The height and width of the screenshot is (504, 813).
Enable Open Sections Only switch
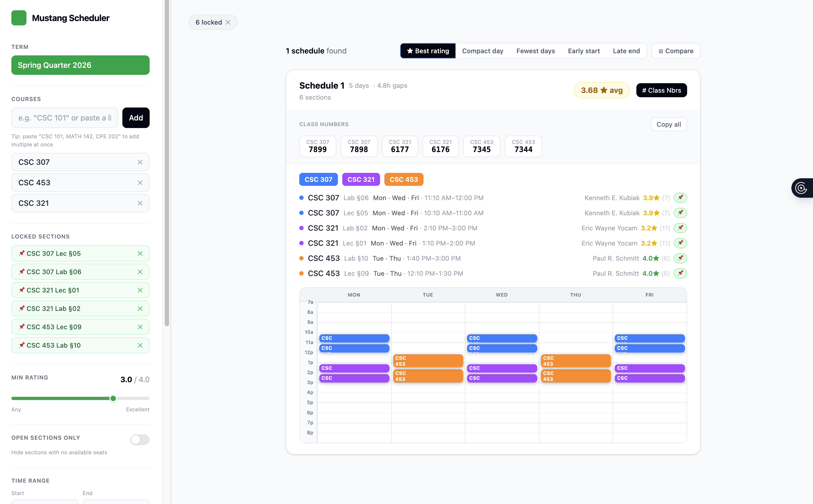point(140,440)
